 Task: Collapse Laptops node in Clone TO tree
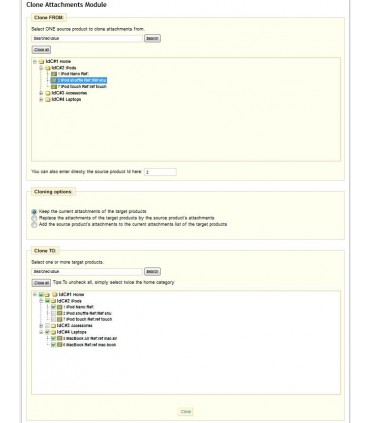pyautogui.click(x=41, y=332)
